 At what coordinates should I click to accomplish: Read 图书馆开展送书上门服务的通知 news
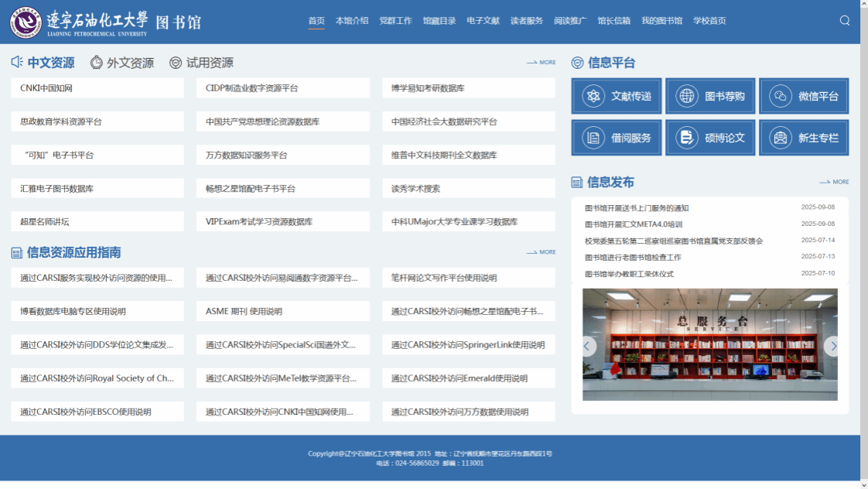coord(637,208)
